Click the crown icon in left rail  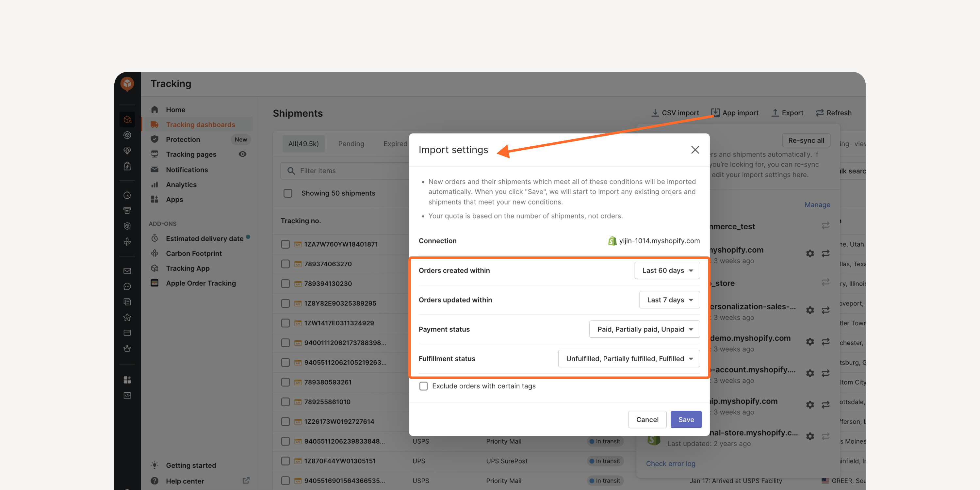(127, 349)
